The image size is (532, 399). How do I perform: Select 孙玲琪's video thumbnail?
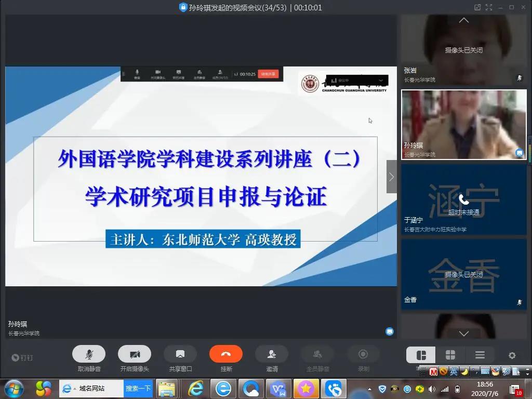click(463, 125)
